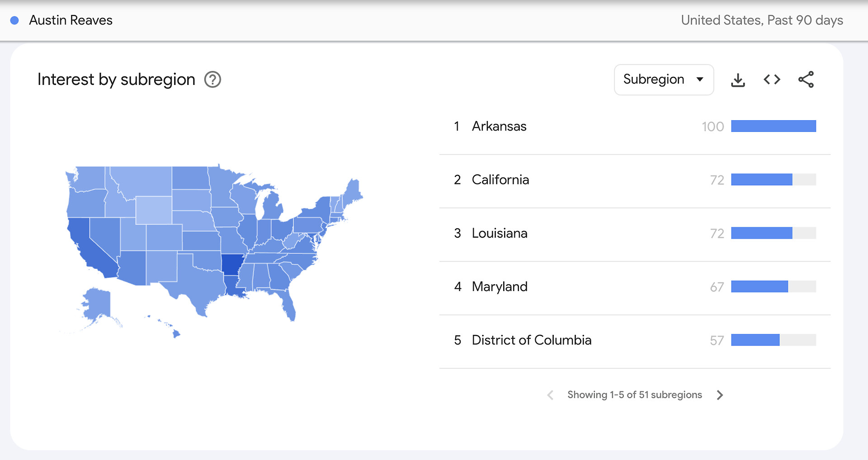Image resolution: width=868 pixels, height=460 pixels.
Task: Go to previous page of subregions
Action: tap(550, 395)
